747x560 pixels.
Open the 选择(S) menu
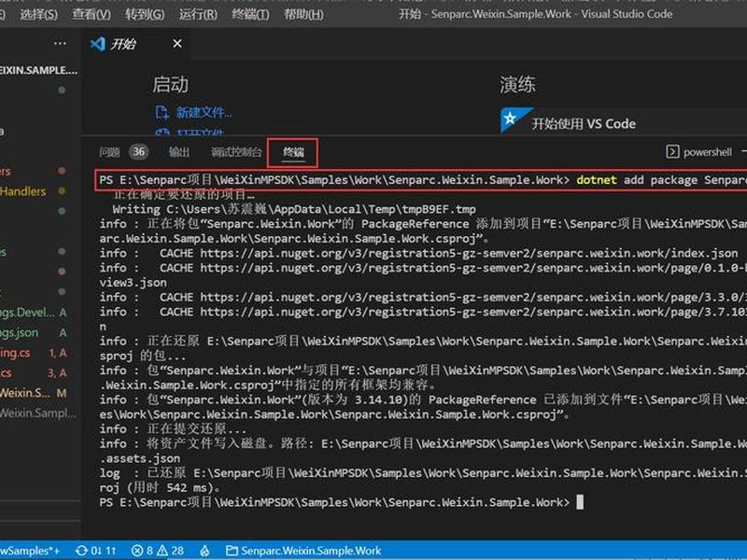(38, 14)
